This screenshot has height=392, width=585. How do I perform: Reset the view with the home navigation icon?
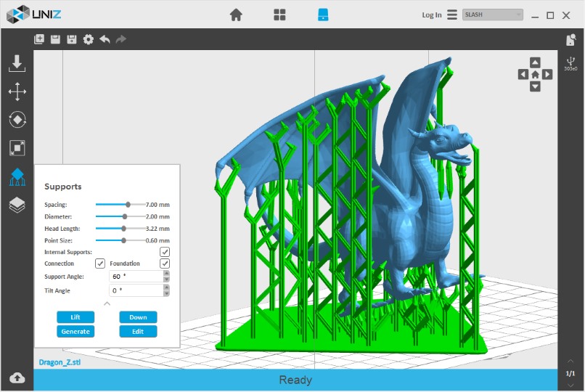pos(535,75)
